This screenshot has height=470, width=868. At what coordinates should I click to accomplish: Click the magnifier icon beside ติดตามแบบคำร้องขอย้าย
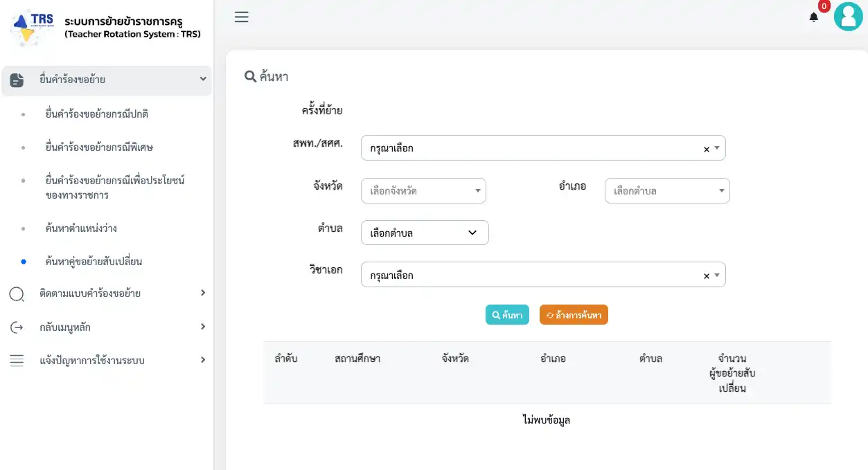pyautogui.click(x=17, y=294)
